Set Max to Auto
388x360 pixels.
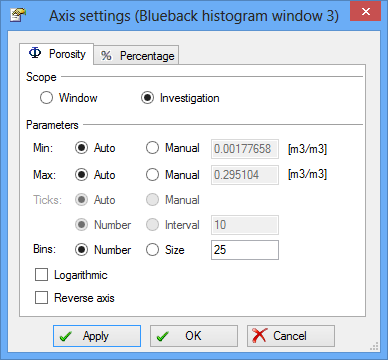81,175
